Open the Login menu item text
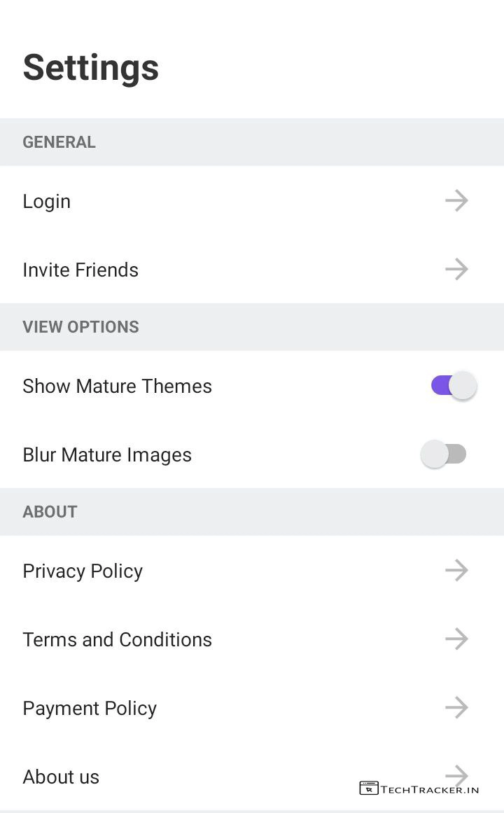Image resolution: width=504 pixels, height=813 pixels. tap(47, 202)
